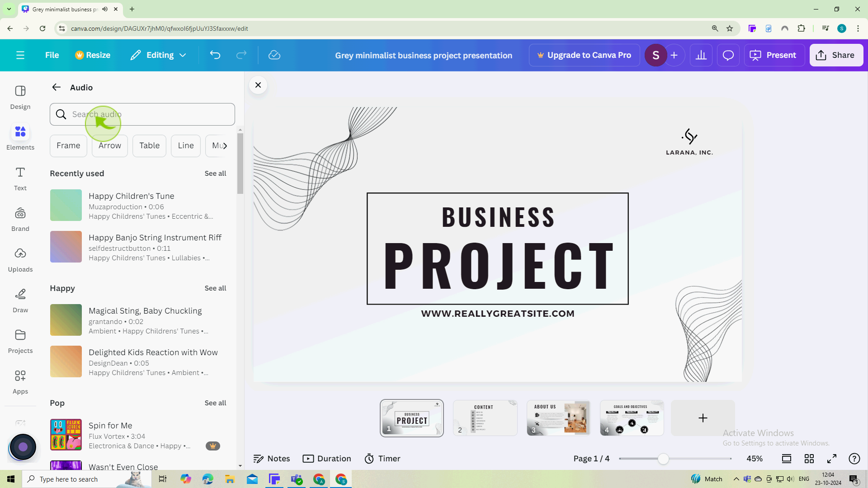
Task: Click Upgrade to Canva Pro button
Action: click(x=584, y=55)
